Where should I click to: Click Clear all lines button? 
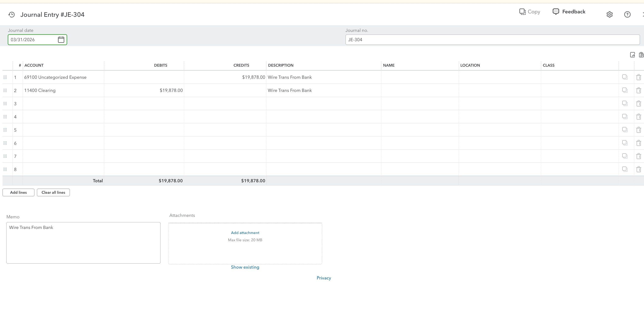click(x=53, y=192)
